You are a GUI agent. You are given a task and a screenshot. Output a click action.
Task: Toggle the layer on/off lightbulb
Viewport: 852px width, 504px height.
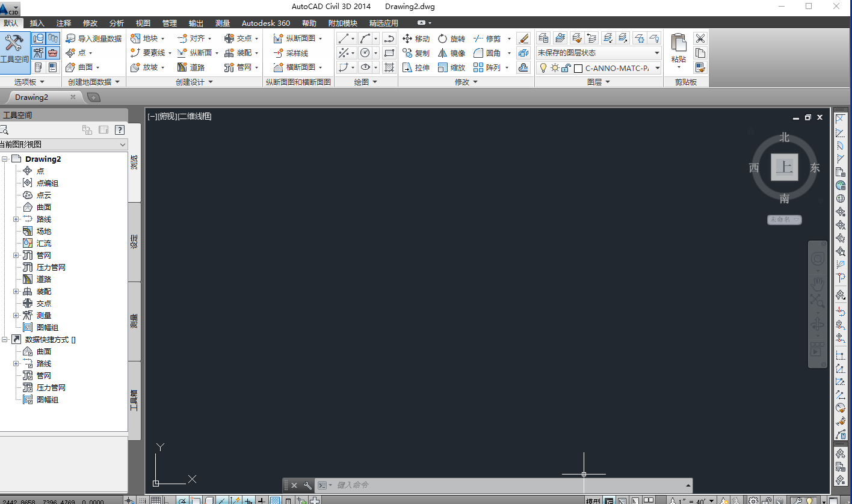tap(543, 68)
